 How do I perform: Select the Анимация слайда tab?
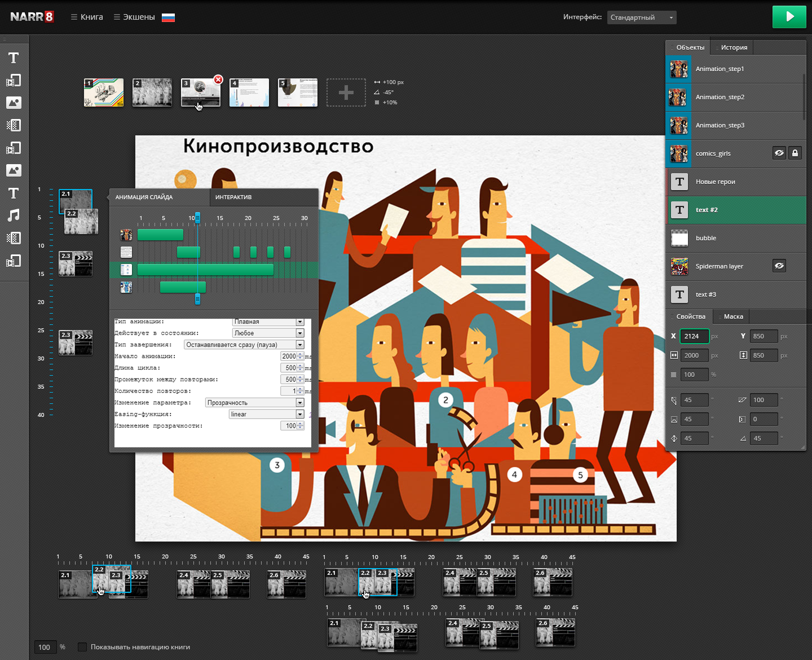click(160, 197)
